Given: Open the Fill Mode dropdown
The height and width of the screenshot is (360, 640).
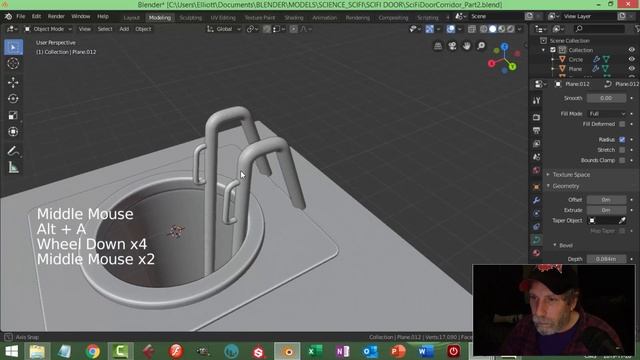Looking at the screenshot, I should pos(607,114).
